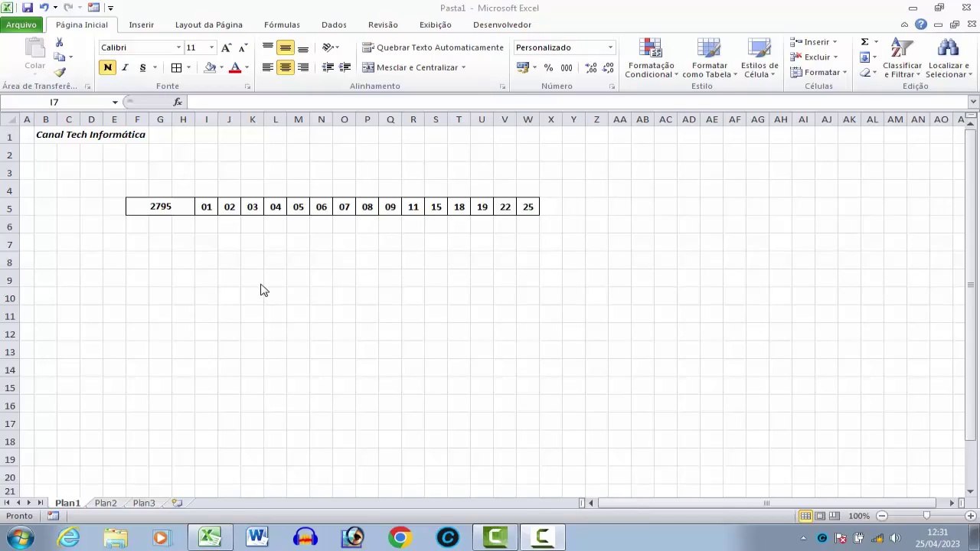Toggle Bold formatting (N)
The height and width of the screenshot is (551, 980).
pos(107,67)
